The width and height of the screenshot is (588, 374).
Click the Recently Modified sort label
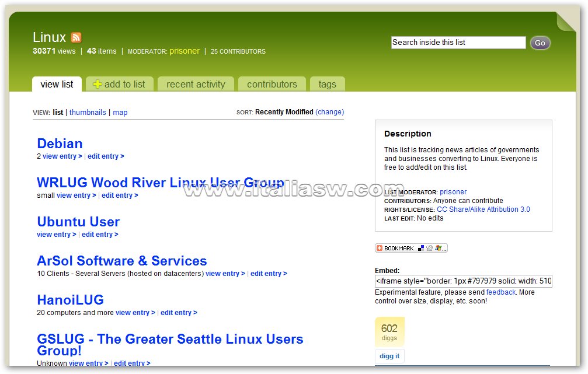(284, 112)
